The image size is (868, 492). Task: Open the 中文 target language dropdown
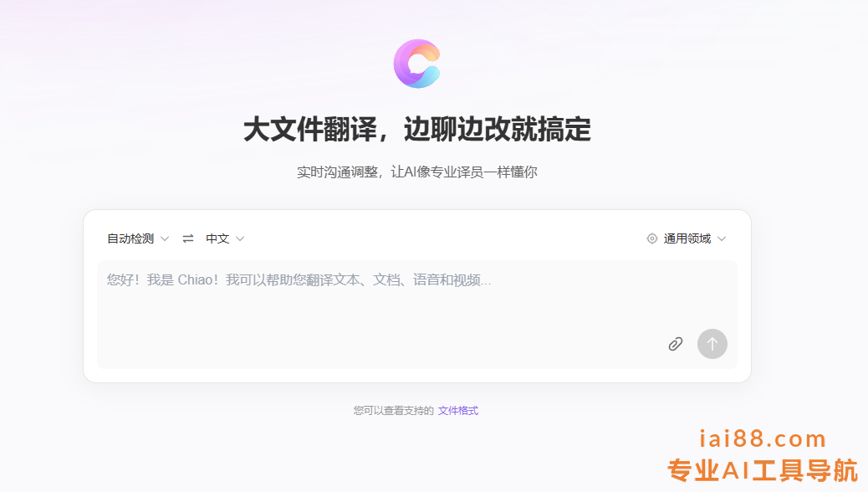[225, 238]
